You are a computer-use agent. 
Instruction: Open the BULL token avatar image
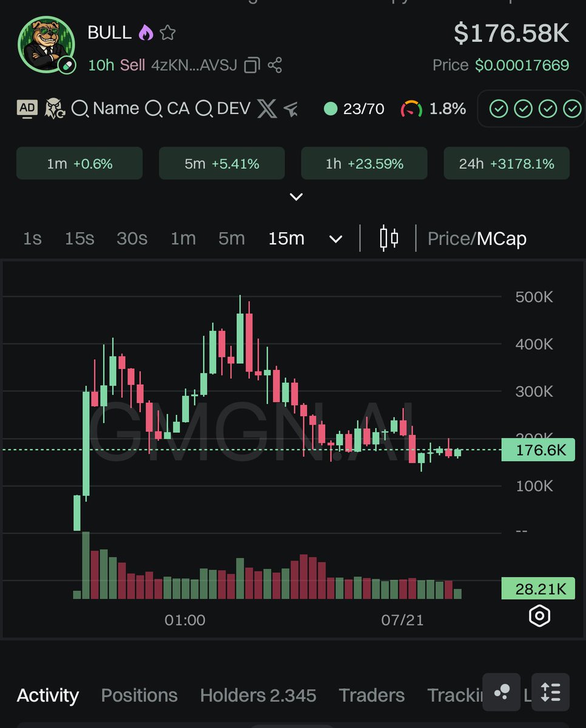(46, 45)
